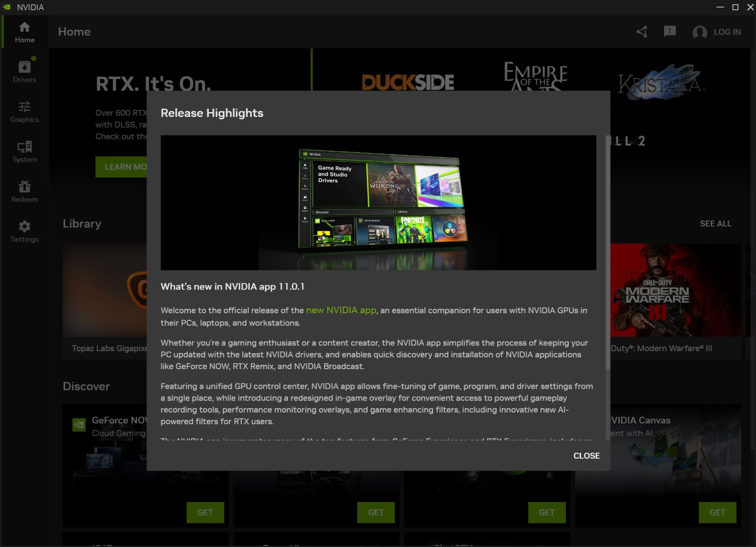Click SEE ALL next to Library
Viewport: 756px width, 547px height.
(715, 224)
